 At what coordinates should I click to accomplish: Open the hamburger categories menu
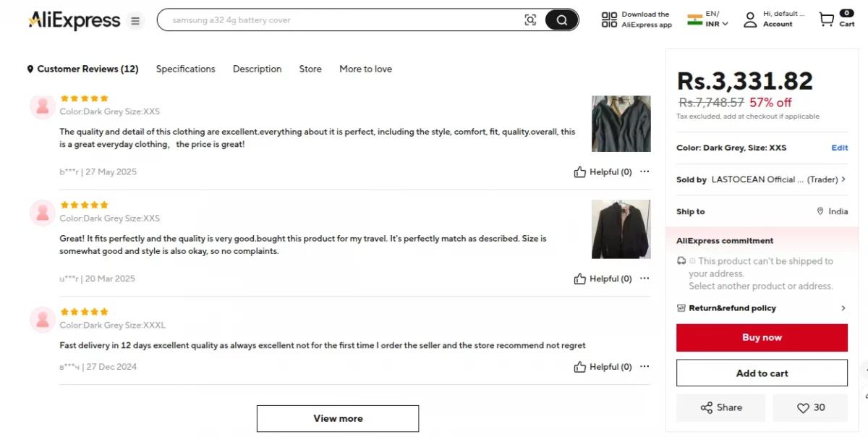pyautogui.click(x=135, y=21)
